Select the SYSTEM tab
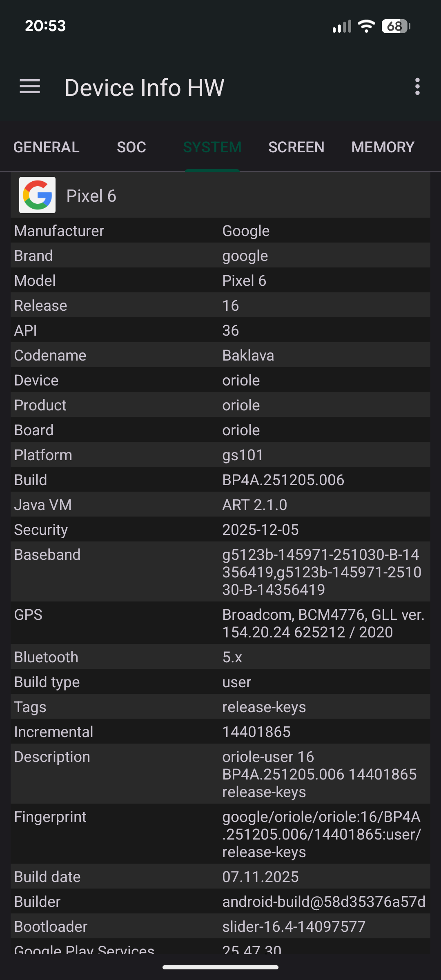The width and height of the screenshot is (441, 980). pyautogui.click(x=212, y=147)
